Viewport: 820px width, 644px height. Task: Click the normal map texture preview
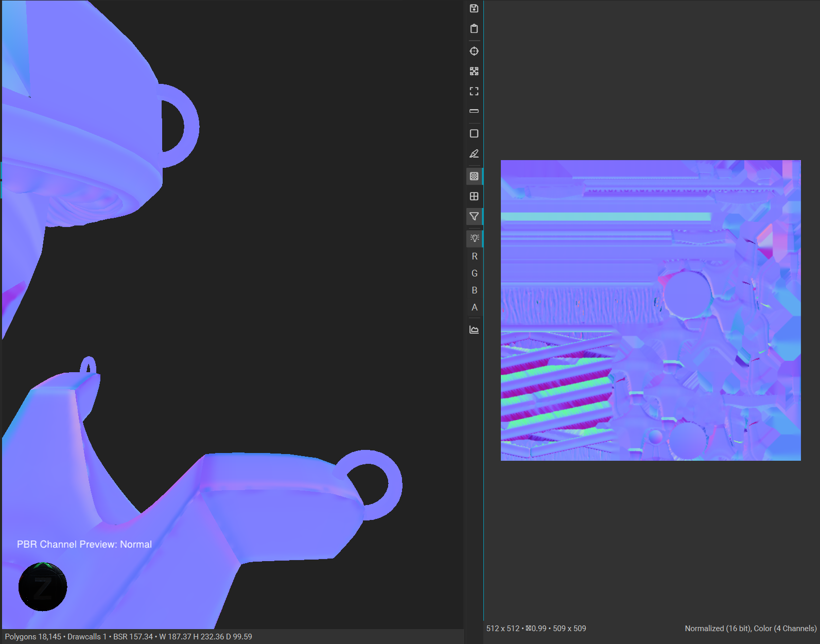coord(651,310)
